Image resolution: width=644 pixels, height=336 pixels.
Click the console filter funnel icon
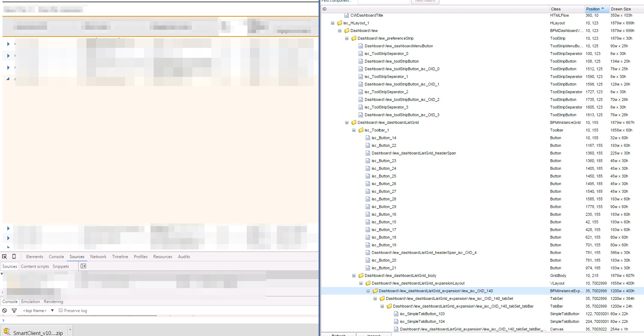tap(14, 310)
